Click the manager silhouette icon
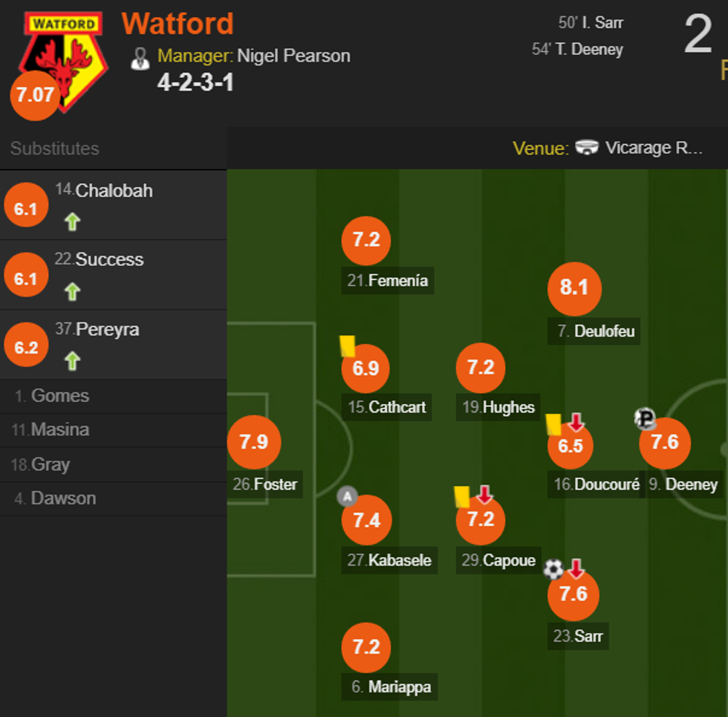This screenshot has height=717, width=728. (x=140, y=58)
